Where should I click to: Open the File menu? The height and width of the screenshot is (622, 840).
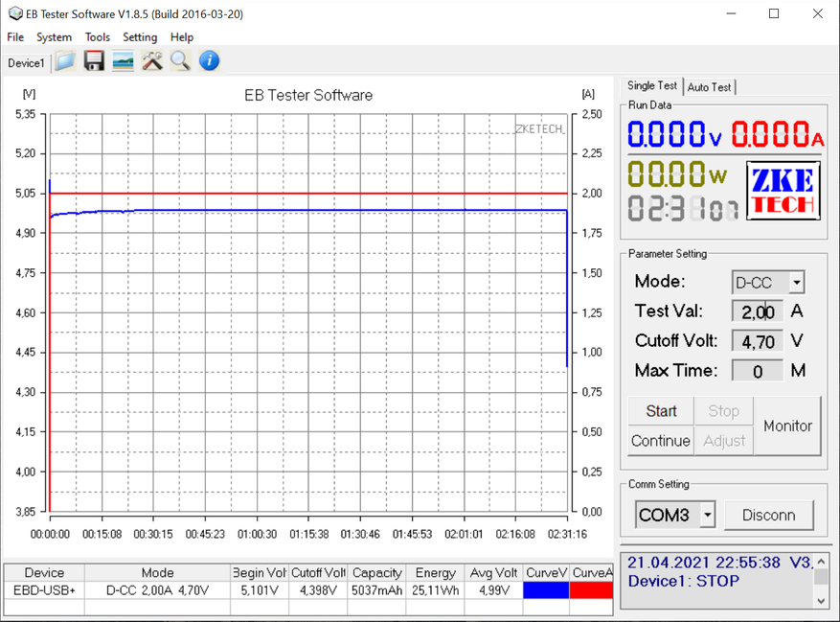click(x=15, y=37)
